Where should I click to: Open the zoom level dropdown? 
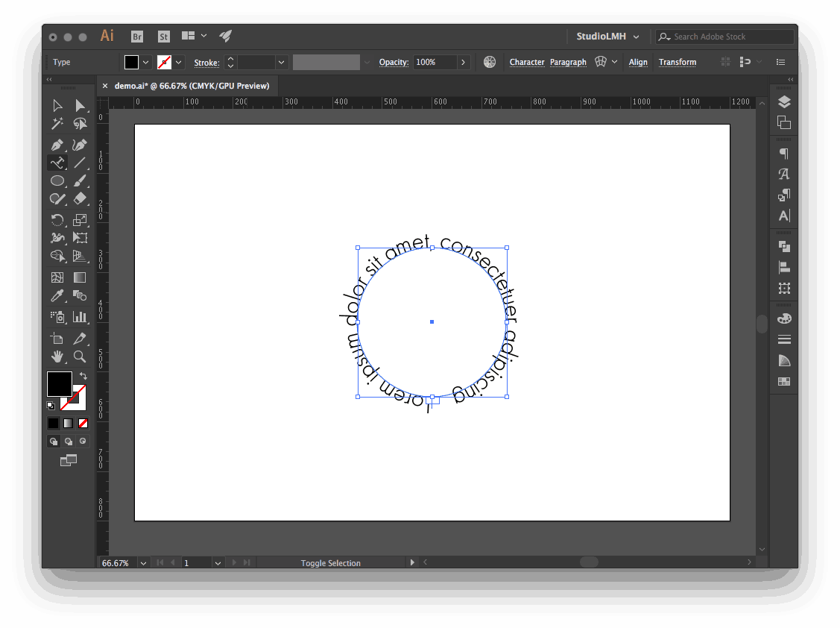(143, 563)
